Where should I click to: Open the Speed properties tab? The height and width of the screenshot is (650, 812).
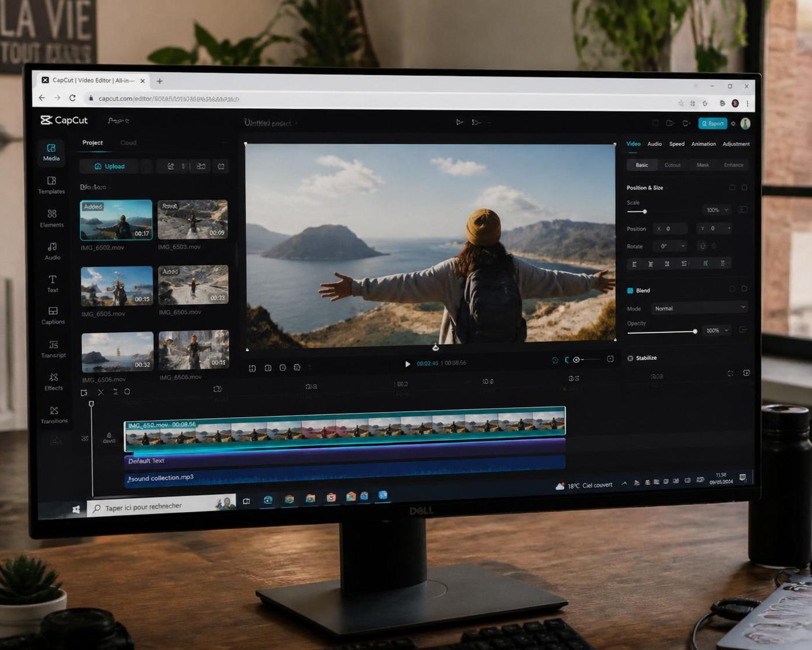pos(676,144)
